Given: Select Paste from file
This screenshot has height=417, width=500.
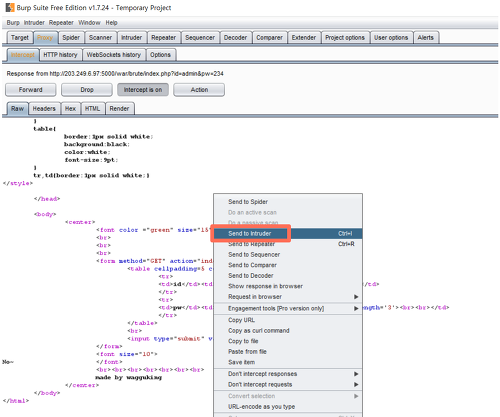Looking at the screenshot, I should (288, 352).
